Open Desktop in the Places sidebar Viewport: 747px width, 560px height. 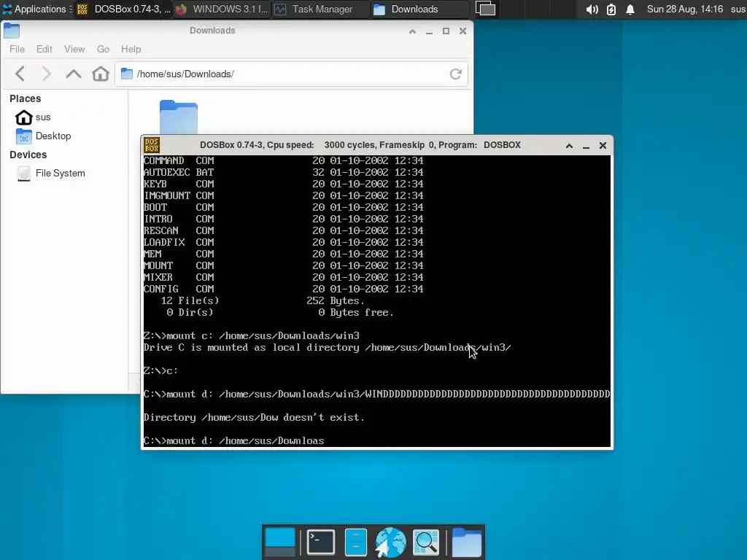pyautogui.click(x=43, y=136)
